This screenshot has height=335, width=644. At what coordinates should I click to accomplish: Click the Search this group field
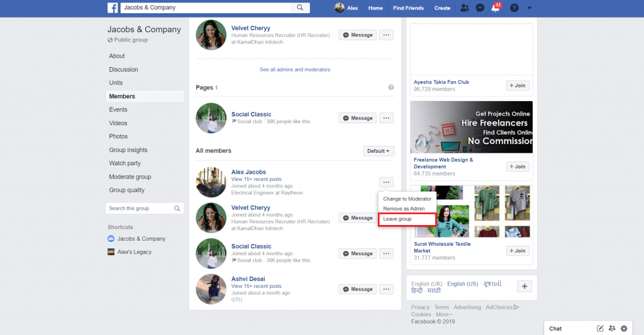click(145, 209)
